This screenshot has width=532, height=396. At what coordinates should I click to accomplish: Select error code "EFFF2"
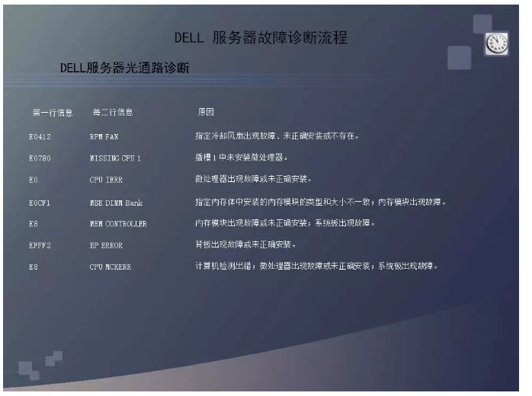40,245
